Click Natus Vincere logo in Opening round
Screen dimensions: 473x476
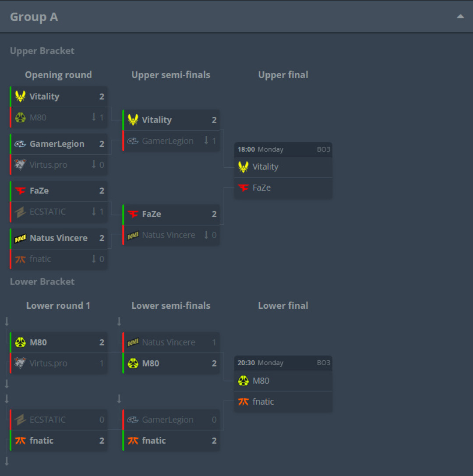[20, 238]
